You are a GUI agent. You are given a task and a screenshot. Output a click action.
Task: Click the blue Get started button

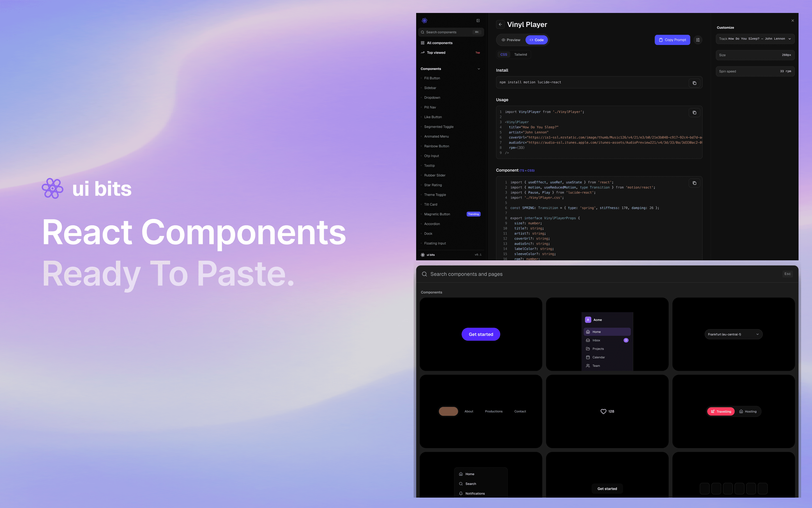(x=481, y=334)
